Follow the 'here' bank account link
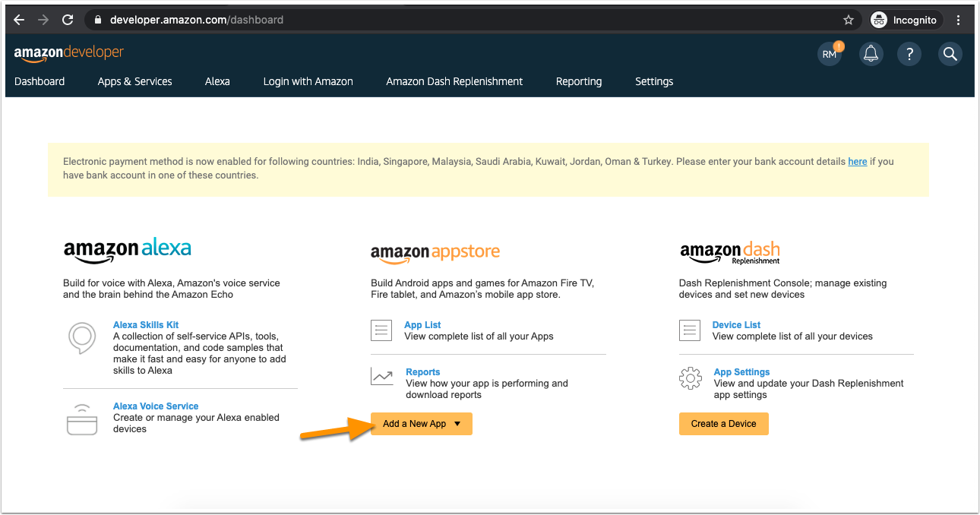This screenshot has width=980, height=515. (x=858, y=162)
